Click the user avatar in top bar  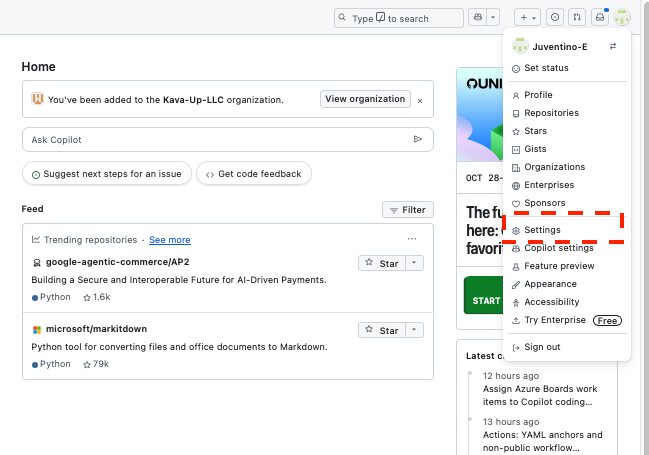pyautogui.click(x=622, y=18)
